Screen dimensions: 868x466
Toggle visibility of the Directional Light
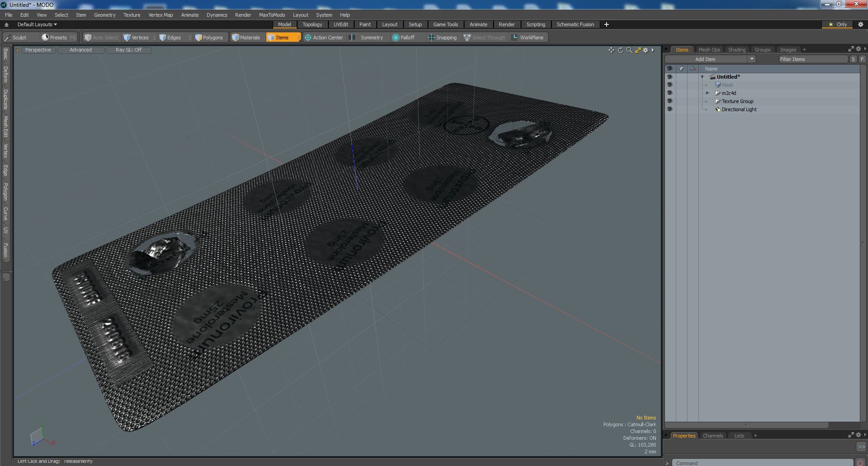[x=669, y=109]
